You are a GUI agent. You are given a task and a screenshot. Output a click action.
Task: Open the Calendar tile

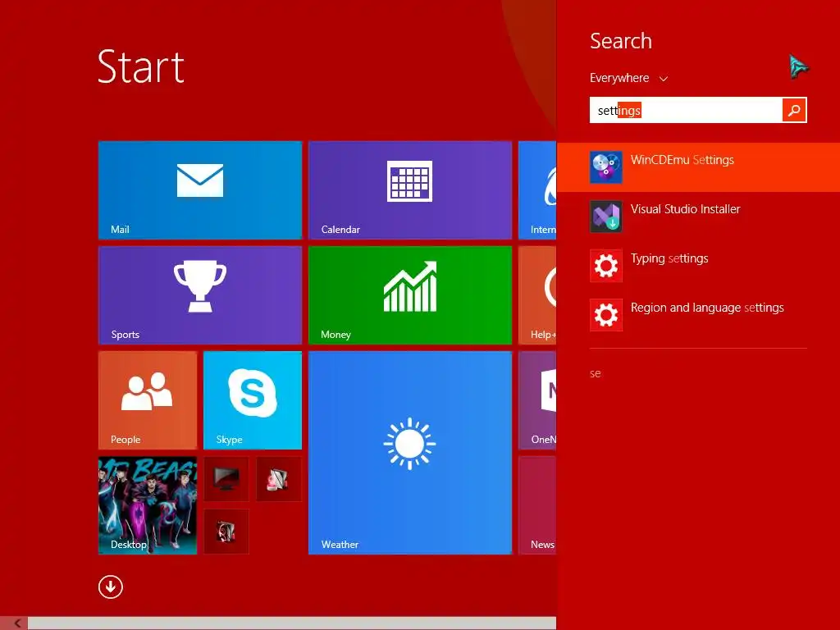coord(410,189)
